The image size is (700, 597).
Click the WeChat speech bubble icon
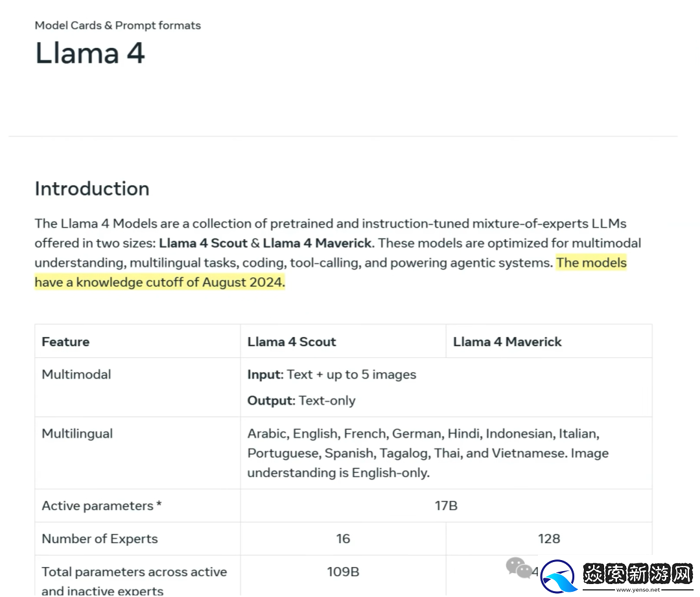[519, 568]
